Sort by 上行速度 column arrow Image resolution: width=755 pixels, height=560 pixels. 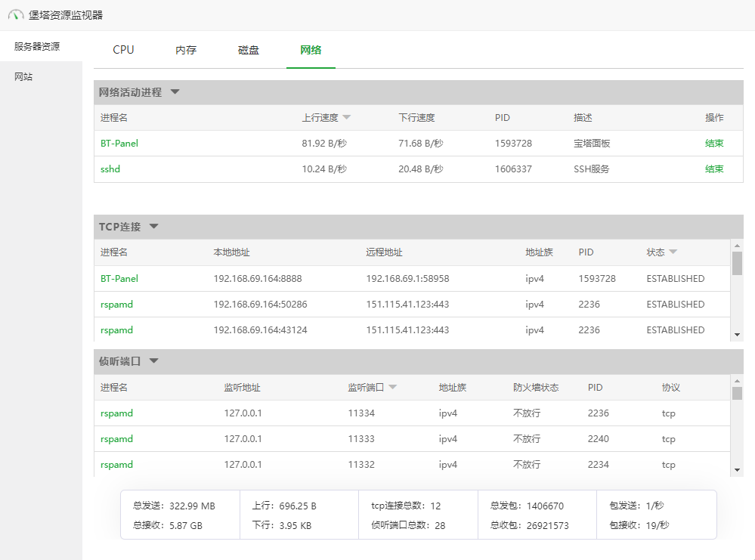pyautogui.click(x=346, y=118)
